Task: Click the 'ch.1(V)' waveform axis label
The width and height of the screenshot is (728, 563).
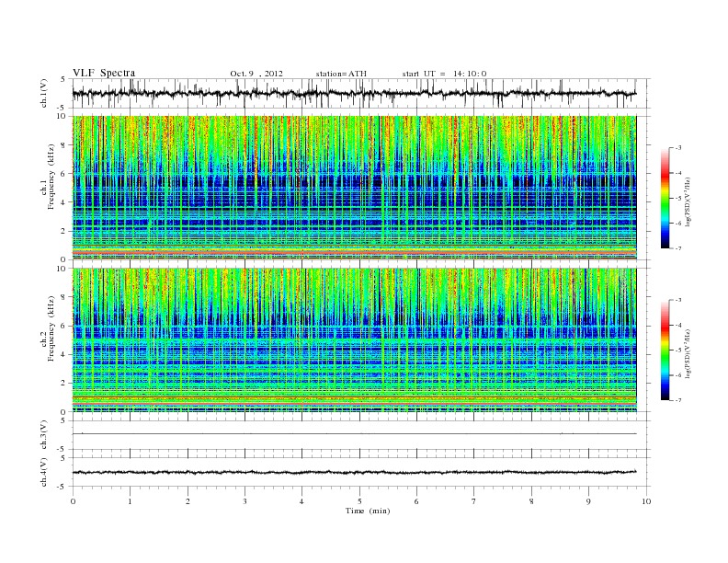Action: click(x=44, y=93)
